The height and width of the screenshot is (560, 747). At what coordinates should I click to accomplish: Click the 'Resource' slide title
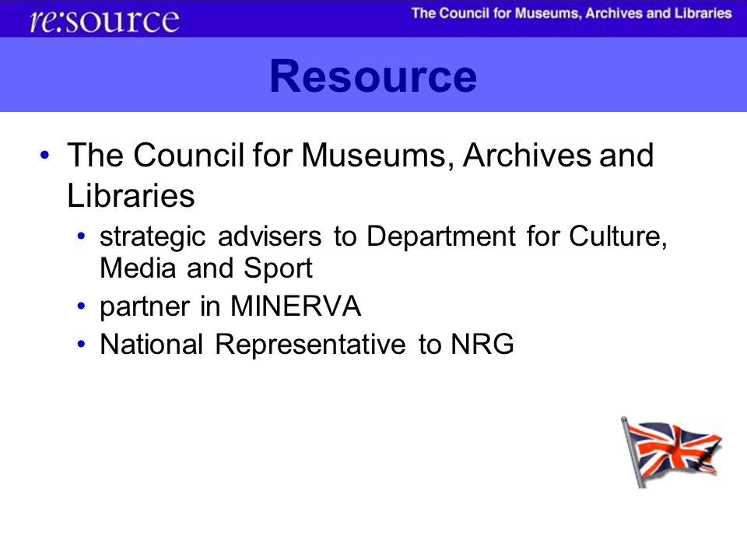coord(373,76)
